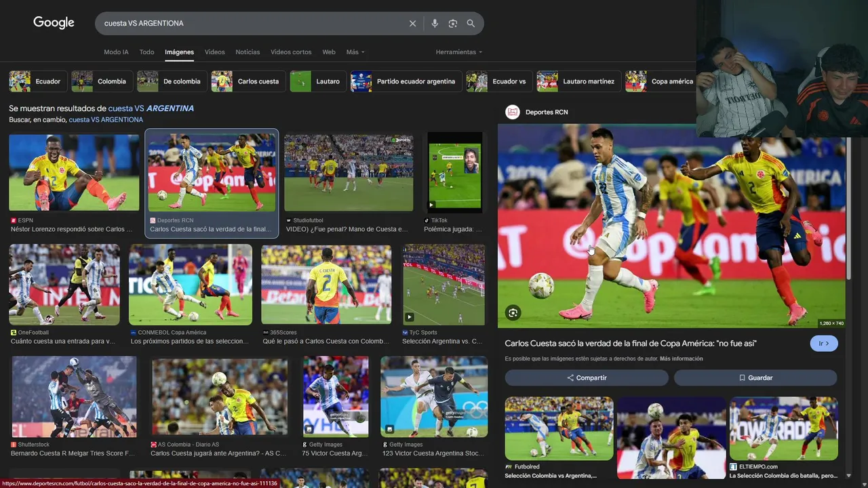The height and width of the screenshot is (488, 868).
Task: Click corrected query link cuesta VS ARGENTINA
Action: (x=151, y=108)
